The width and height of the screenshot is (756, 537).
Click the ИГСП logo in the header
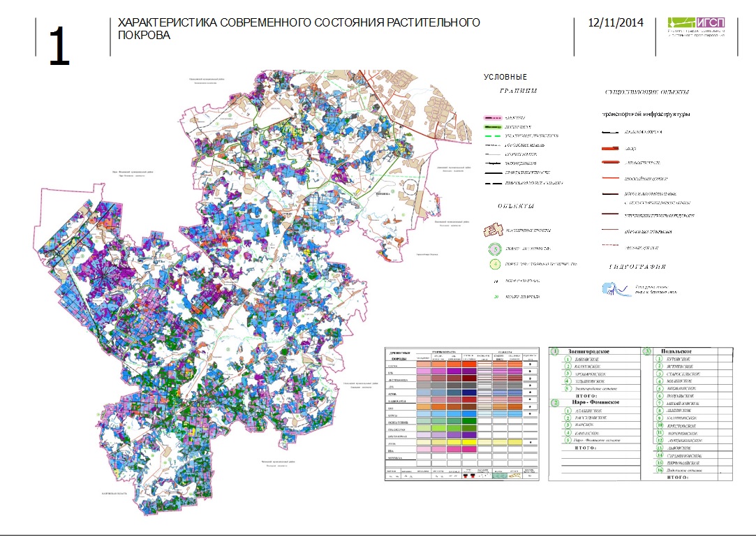696,22
